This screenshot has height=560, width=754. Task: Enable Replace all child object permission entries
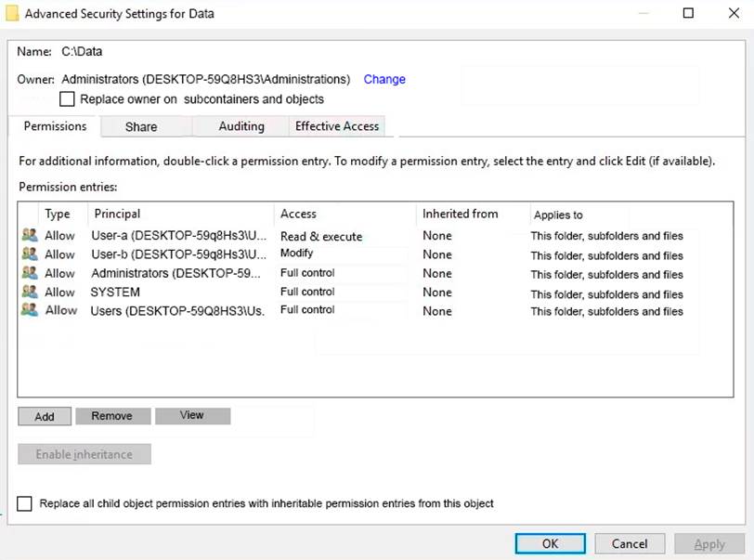(x=24, y=503)
